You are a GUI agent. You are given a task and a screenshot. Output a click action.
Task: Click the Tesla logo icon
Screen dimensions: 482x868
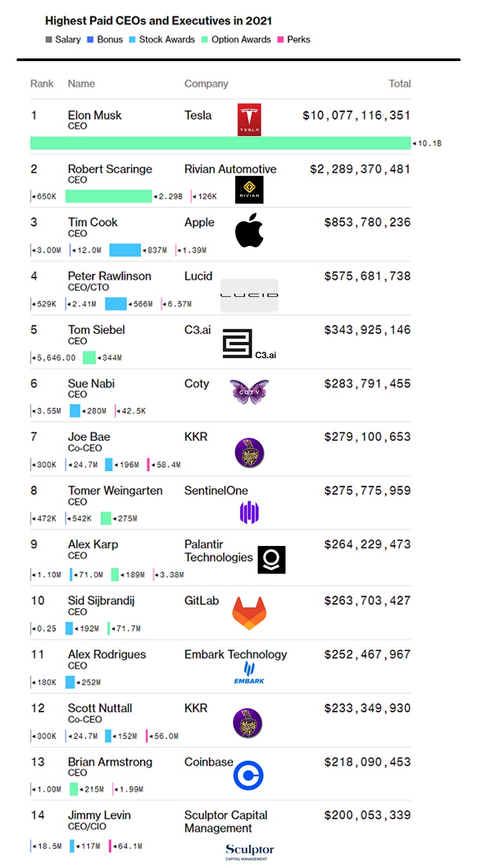(249, 119)
